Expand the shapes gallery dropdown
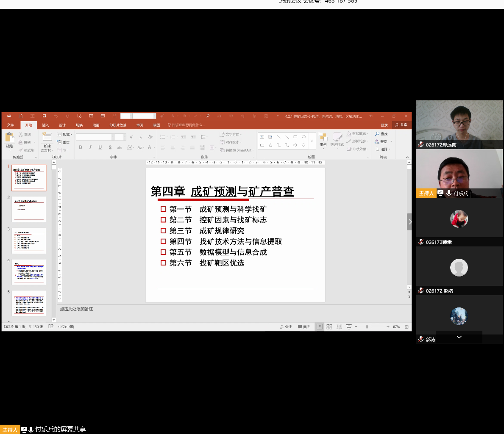 pyautogui.click(x=312, y=141)
